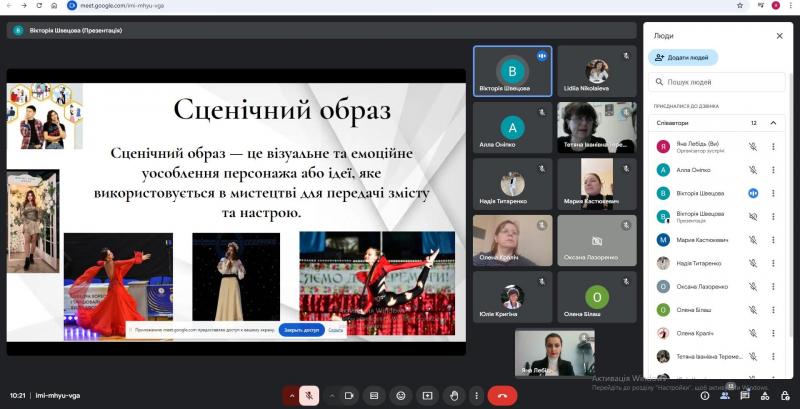This screenshot has width=800, height=409.
Task: Click the Додати людей button
Action: pyautogui.click(x=683, y=58)
